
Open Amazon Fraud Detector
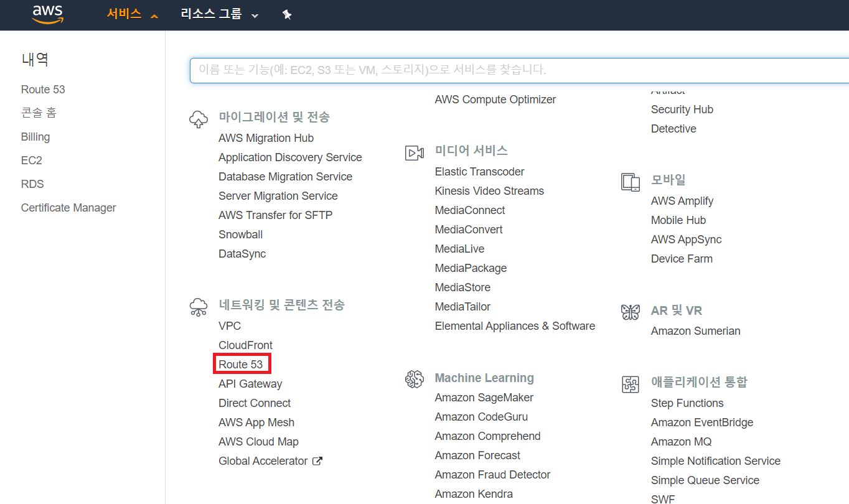tap(492, 475)
